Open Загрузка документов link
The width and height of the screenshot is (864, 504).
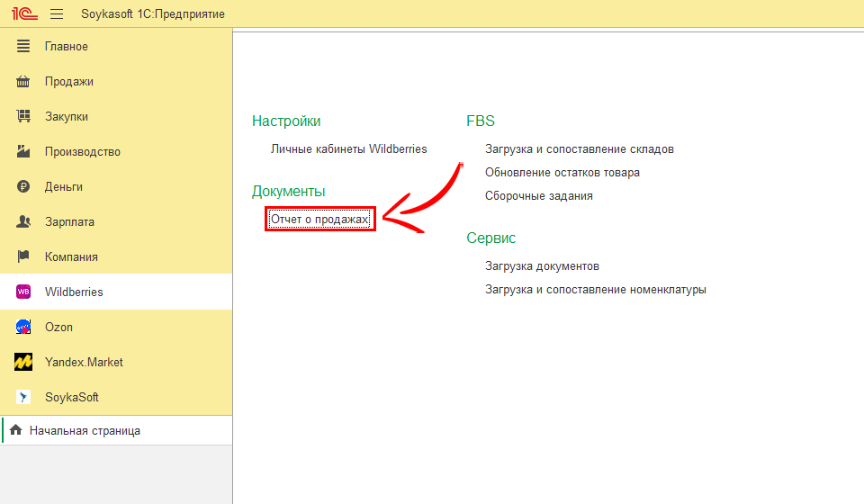click(542, 266)
